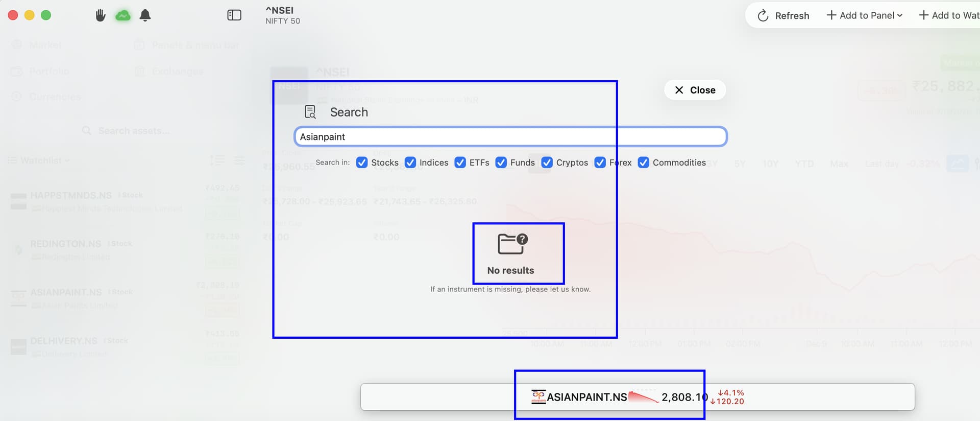980x421 pixels.
Task: Click the Asianpaint search text field
Action: [x=510, y=137]
